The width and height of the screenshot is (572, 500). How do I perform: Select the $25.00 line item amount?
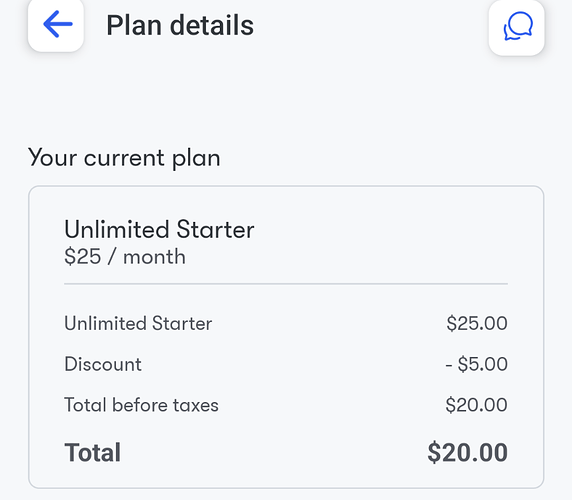477,323
